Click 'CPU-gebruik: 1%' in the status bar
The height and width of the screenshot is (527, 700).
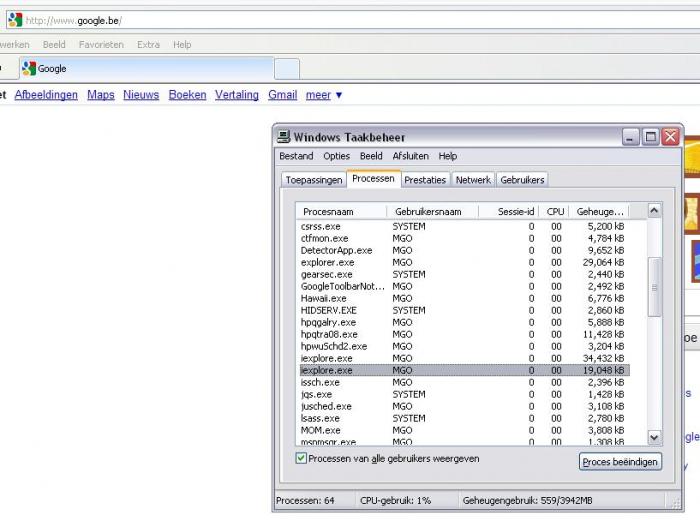pos(396,501)
